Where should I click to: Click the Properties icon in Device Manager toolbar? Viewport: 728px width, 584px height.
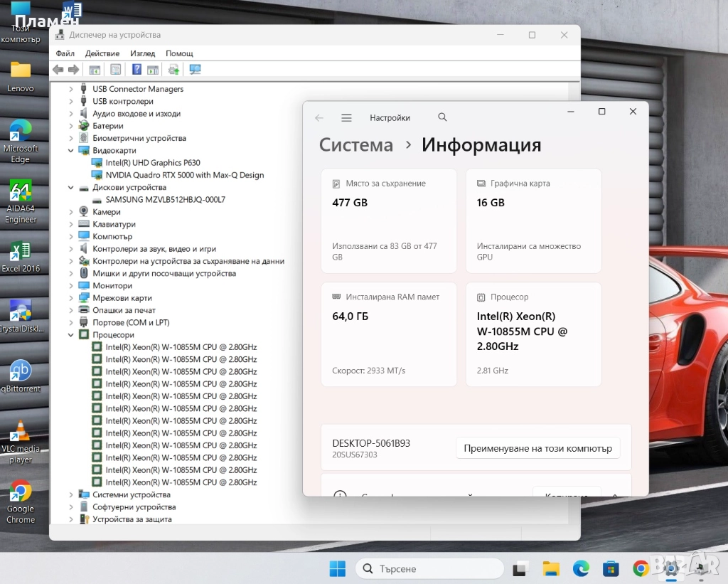[x=115, y=70]
